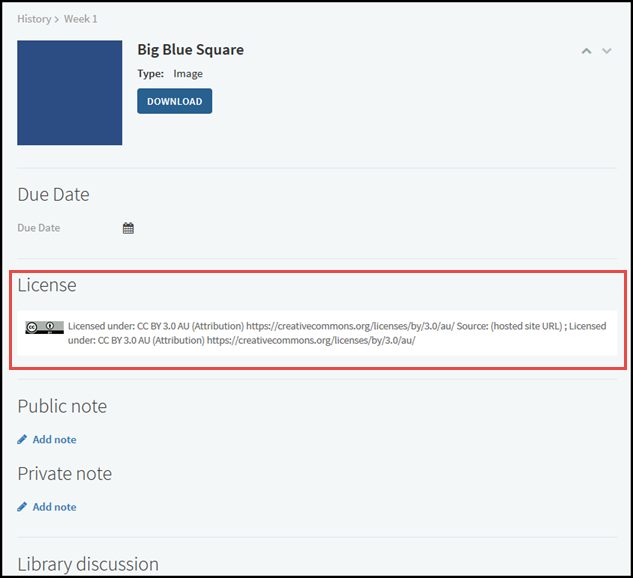Screen dimensions: 633x578
Task: Click the Creative Commons license badge icon
Action: pyautogui.click(x=45, y=327)
